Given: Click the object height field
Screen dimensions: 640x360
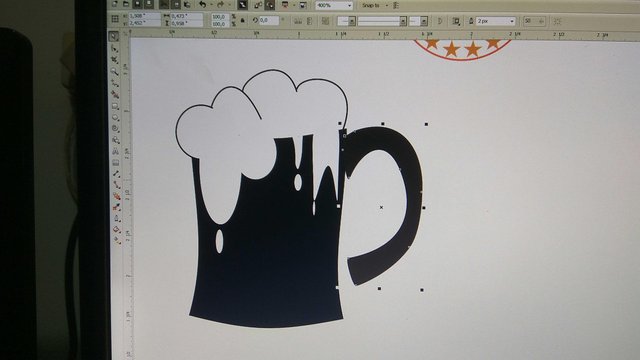Looking at the screenshot, I should click(186, 23).
